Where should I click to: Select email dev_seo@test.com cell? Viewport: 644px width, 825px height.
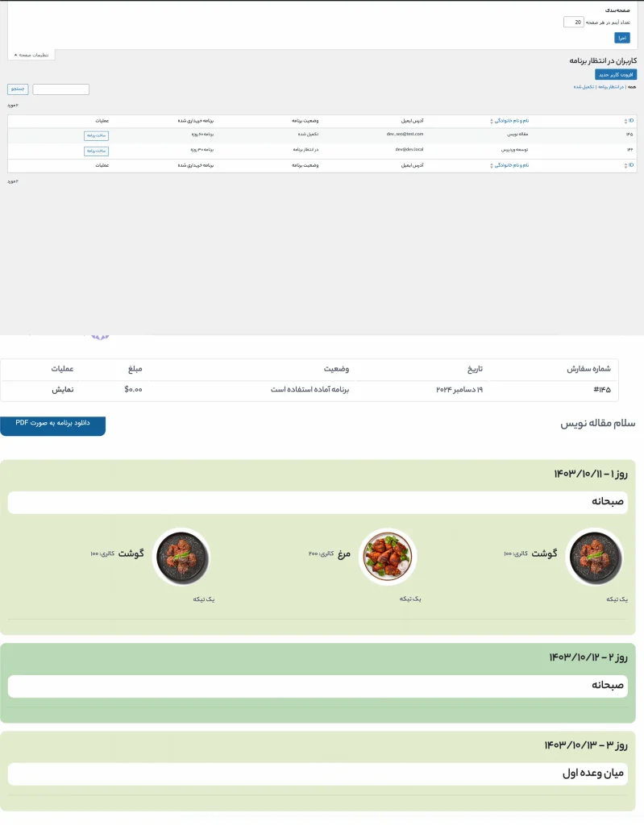[x=405, y=135]
